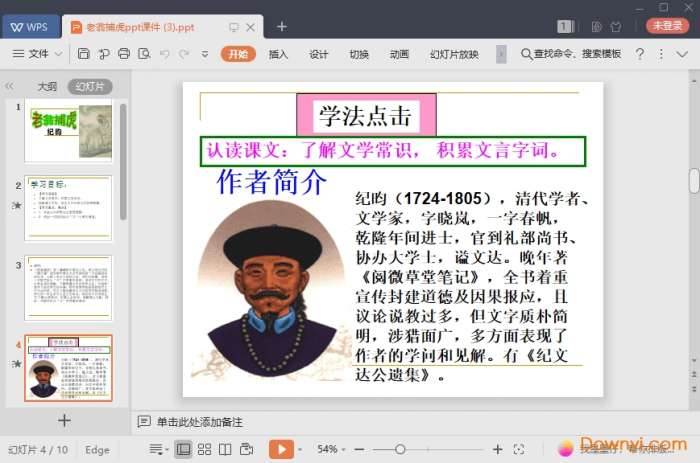700x463 pixels.
Task: Click the tab's display mode monitor icon
Action: (x=233, y=27)
